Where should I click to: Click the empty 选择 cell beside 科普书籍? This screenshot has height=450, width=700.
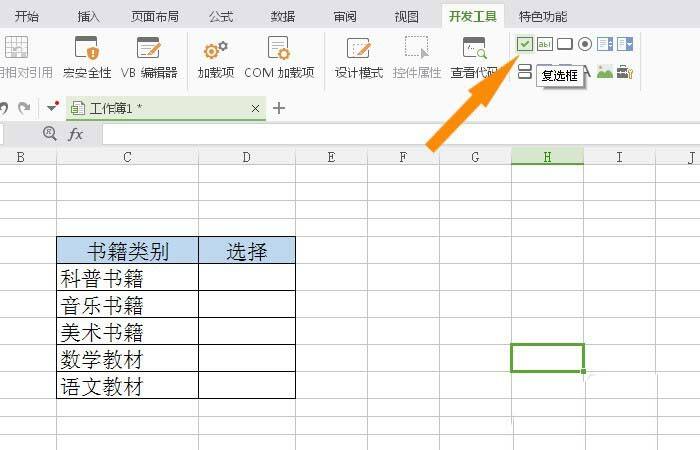pos(247,277)
